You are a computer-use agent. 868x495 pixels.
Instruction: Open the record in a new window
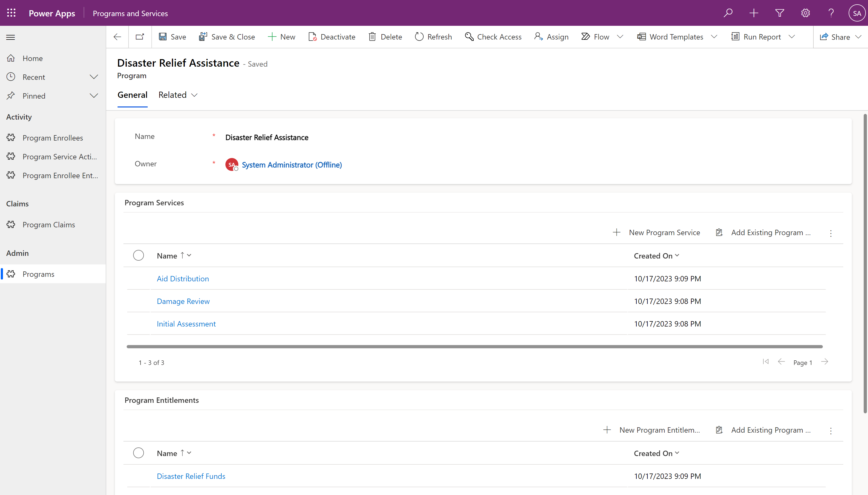140,37
